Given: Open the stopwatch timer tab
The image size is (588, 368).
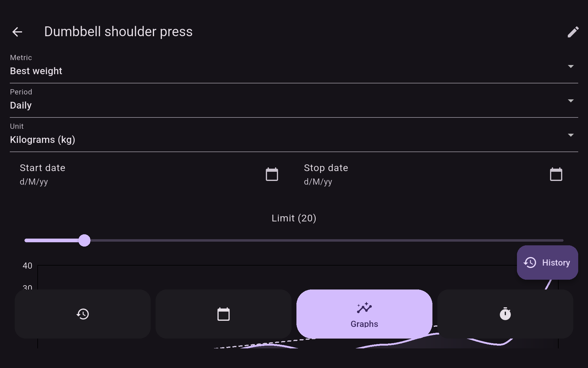Looking at the screenshot, I should [x=505, y=314].
